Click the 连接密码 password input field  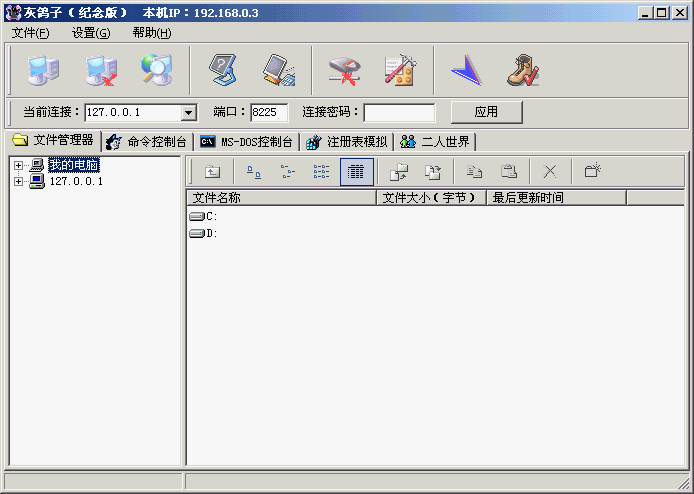[x=399, y=113]
